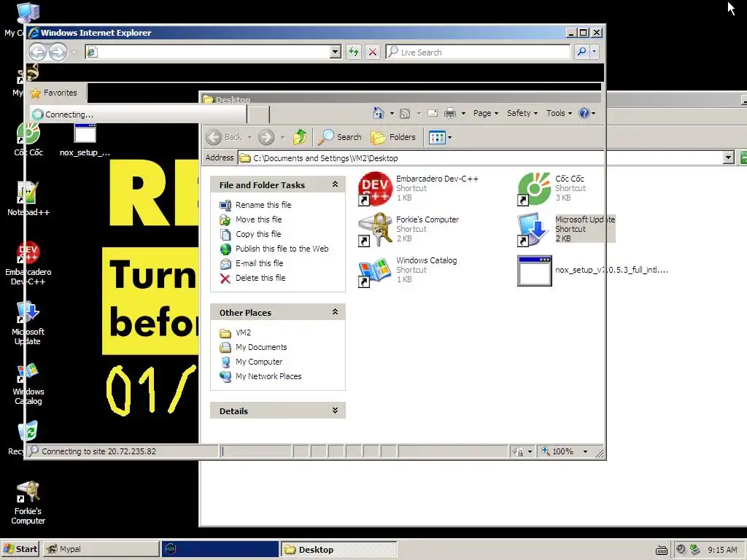Image resolution: width=747 pixels, height=560 pixels.
Task: Open the IE address bar dropdown arrow
Action: tap(336, 52)
